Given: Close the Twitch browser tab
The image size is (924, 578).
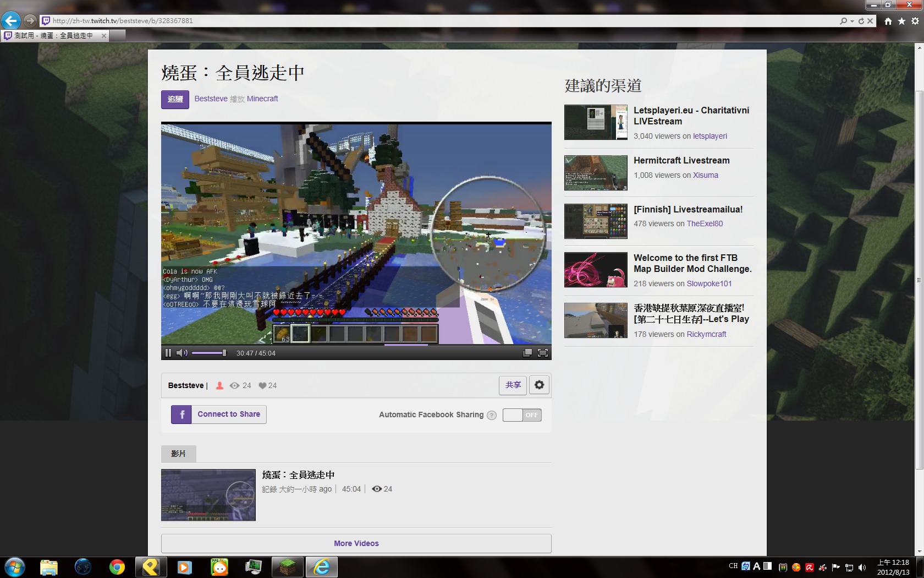Looking at the screenshot, I should pyautogui.click(x=104, y=36).
